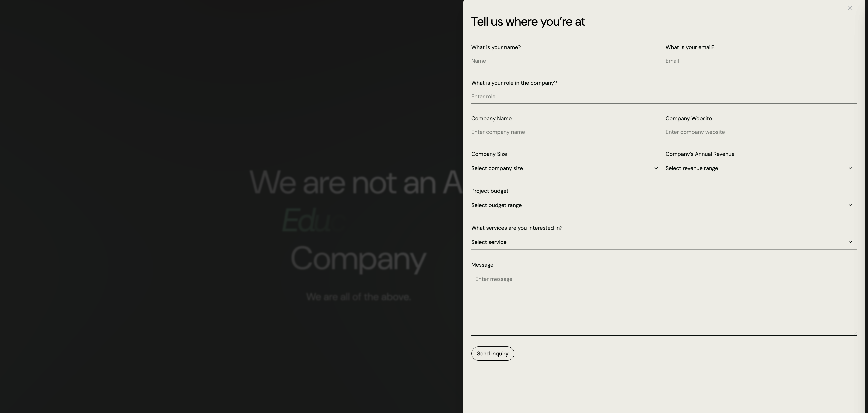Click the "What is your name?" label
The image size is (868, 413).
496,48
